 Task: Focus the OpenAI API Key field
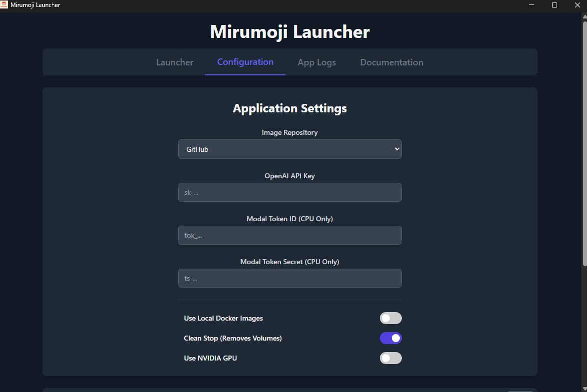(x=290, y=192)
